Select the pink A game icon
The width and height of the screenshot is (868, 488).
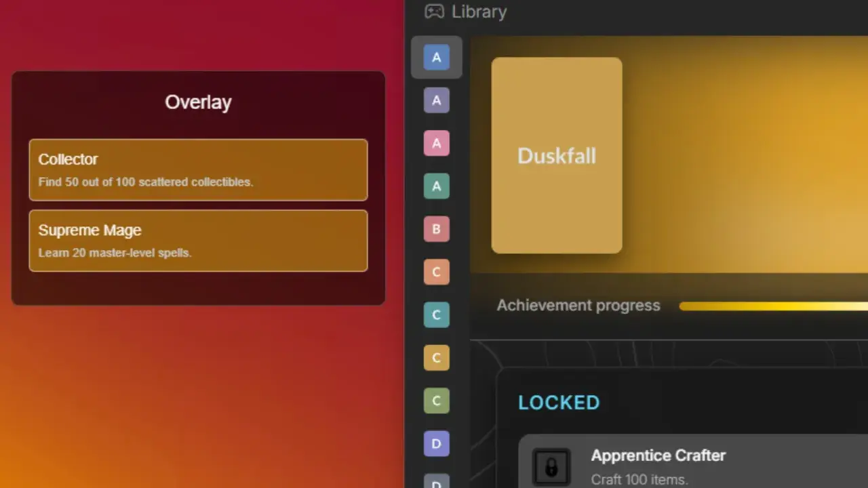437,143
